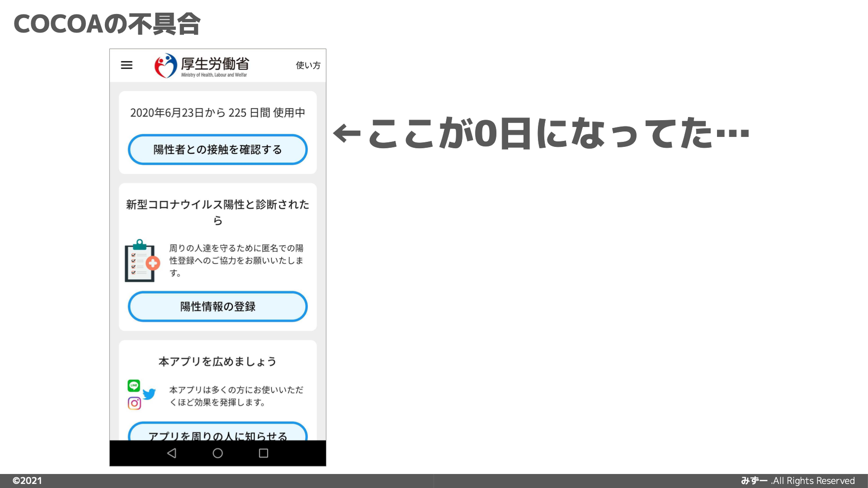This screenshot has width=868, height=488.
Task: Click the Twitter bird icon
Action: click(x=149, y=394)
